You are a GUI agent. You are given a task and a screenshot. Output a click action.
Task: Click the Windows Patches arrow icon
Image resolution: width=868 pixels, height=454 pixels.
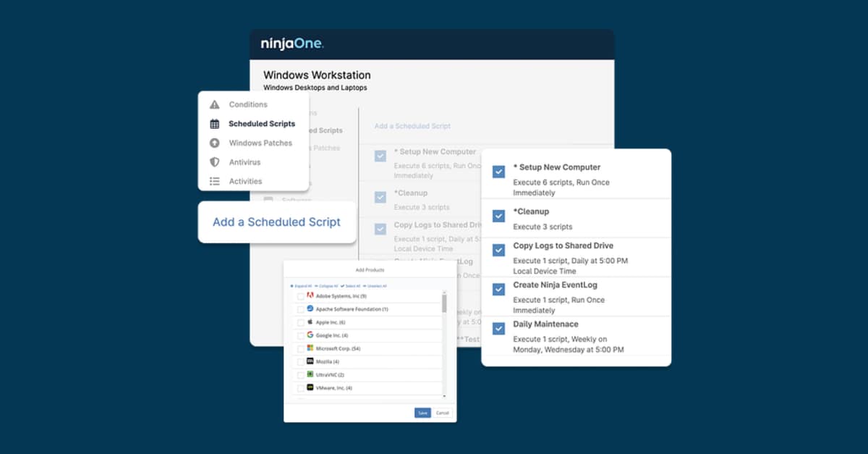click(214, 143)
